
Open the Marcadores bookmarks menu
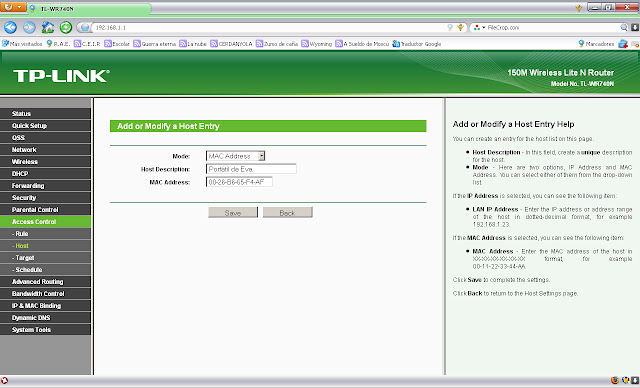coord(596,44)
